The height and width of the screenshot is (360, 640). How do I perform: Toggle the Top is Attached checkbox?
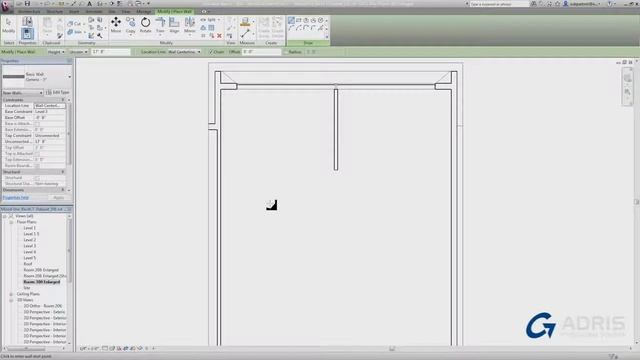click(x=37, y=153)
